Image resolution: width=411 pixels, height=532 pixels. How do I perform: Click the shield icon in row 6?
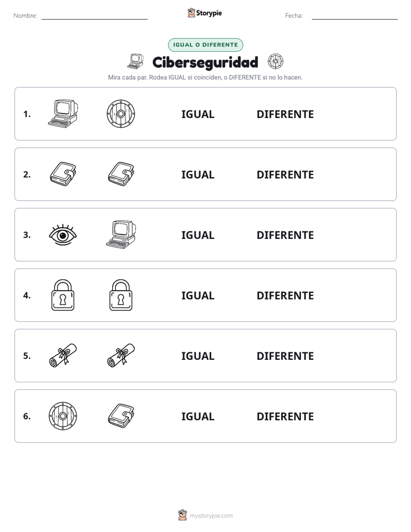63,416
